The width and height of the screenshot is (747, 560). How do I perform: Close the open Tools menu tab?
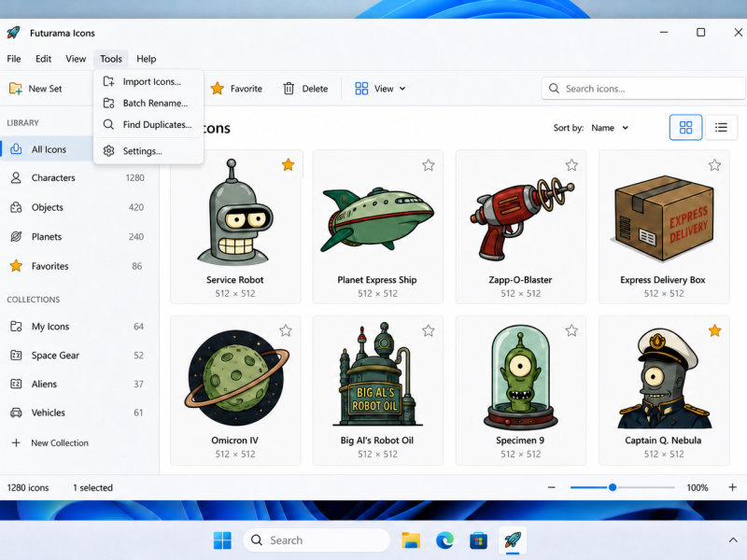(111, 59)
